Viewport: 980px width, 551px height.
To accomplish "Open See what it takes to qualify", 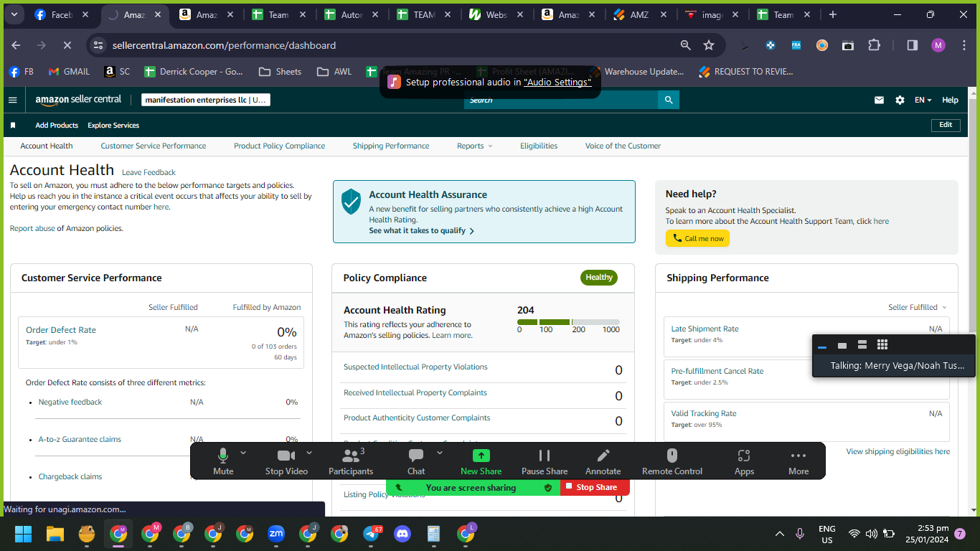I will click(421, 231).
